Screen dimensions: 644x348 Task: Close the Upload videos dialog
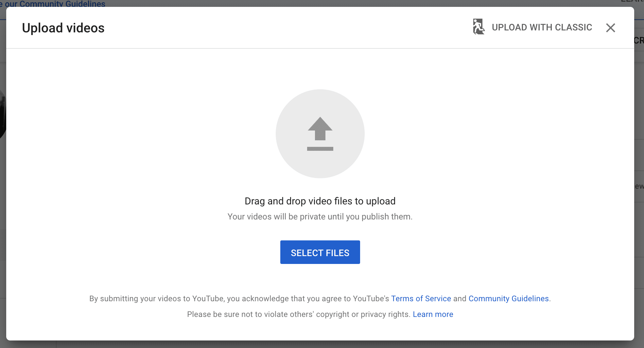point(610,28)
